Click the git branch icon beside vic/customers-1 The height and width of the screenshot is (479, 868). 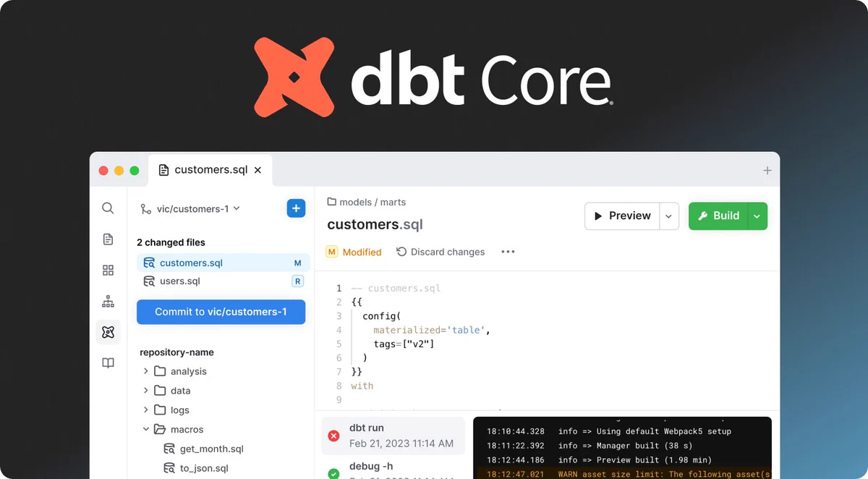tap(146, 209)
